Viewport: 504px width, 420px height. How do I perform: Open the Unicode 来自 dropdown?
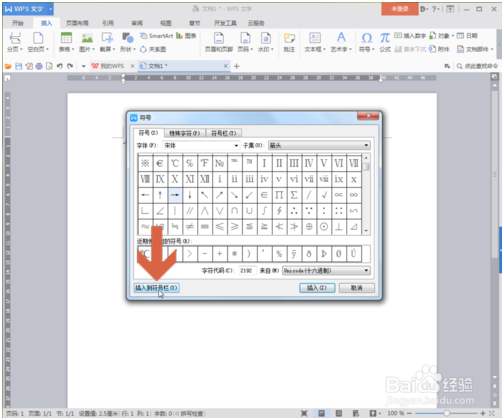366,270
